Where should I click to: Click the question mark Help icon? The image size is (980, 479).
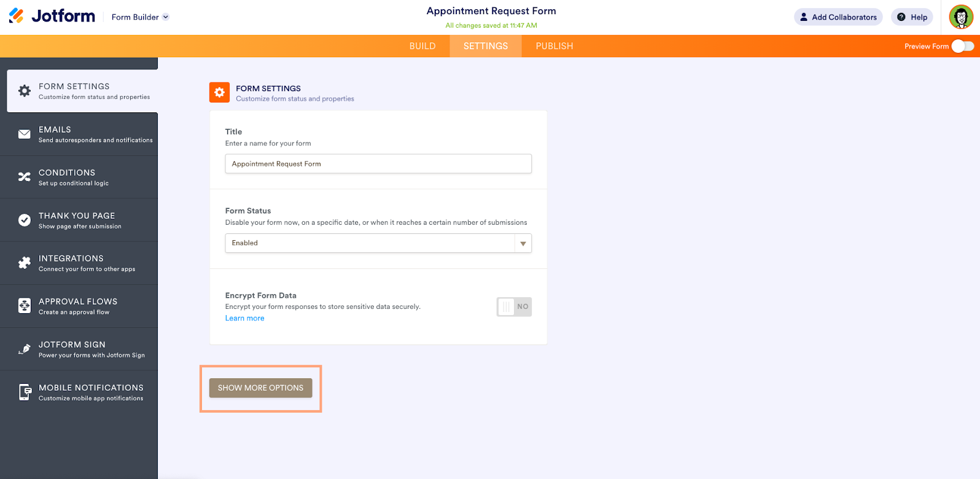pos(901,17)
